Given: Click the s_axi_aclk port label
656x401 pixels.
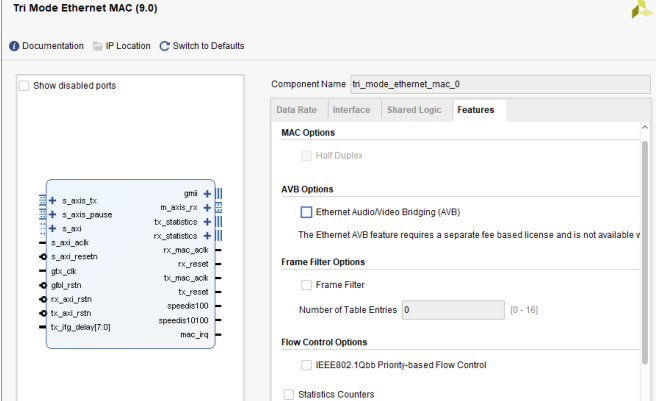Looking at the screenshot, I should point(70,243).
